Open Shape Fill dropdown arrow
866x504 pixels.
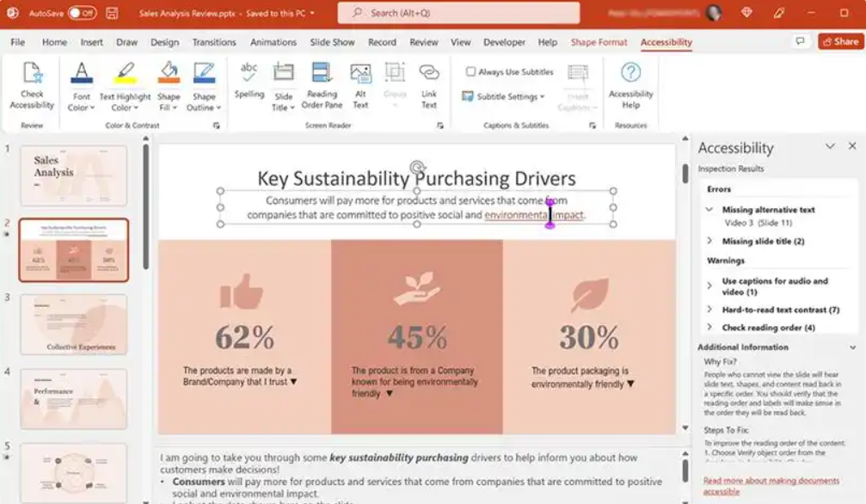(x=175, y=108)
